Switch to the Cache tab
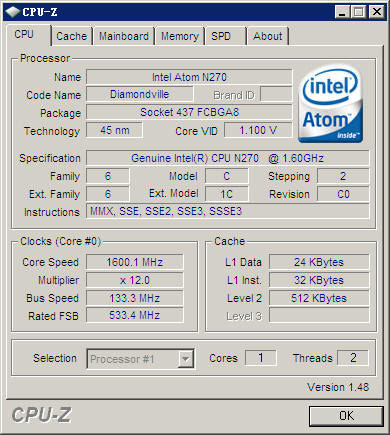Image resolution: width=390 pixels, height=435 pixels. [72, 36]
